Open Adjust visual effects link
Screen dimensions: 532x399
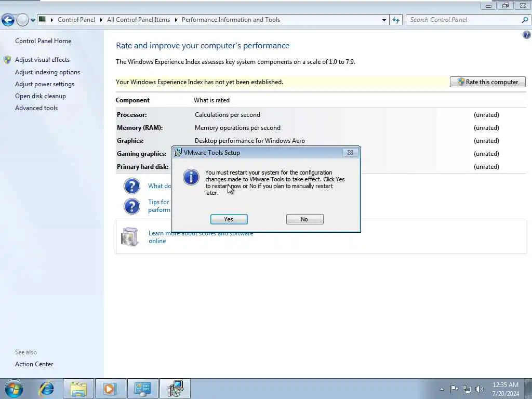tap(43, 59)
